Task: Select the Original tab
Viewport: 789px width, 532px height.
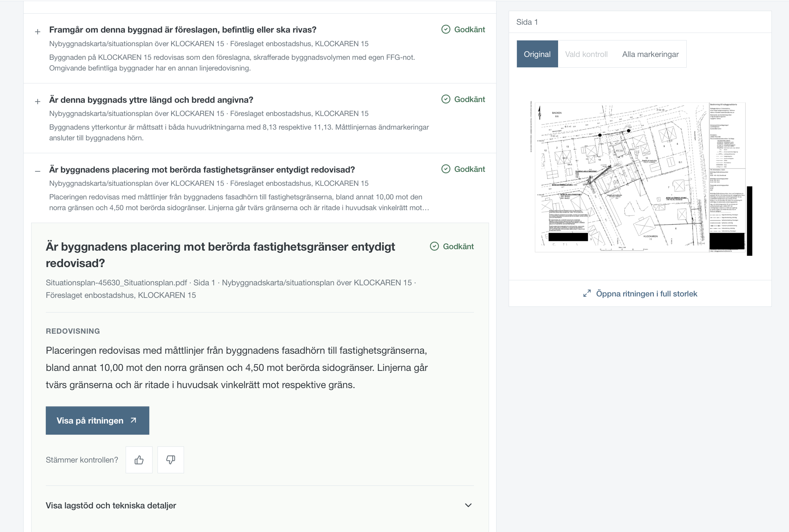Action: coord(537,54)
